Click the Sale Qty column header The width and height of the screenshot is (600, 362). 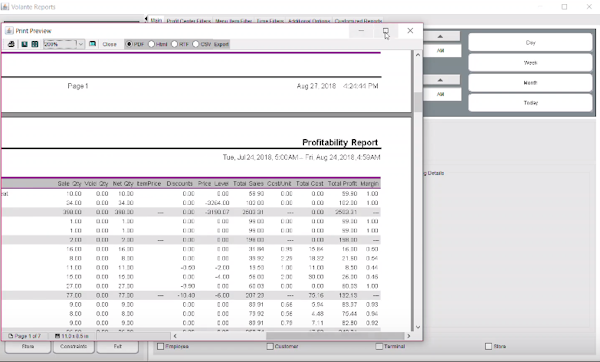pyautogui.click(x=69, y=184)
